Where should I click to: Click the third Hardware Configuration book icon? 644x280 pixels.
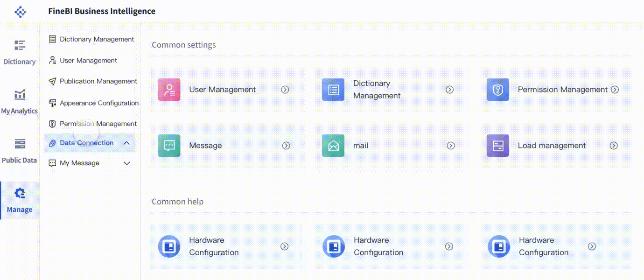pos(499,246)
